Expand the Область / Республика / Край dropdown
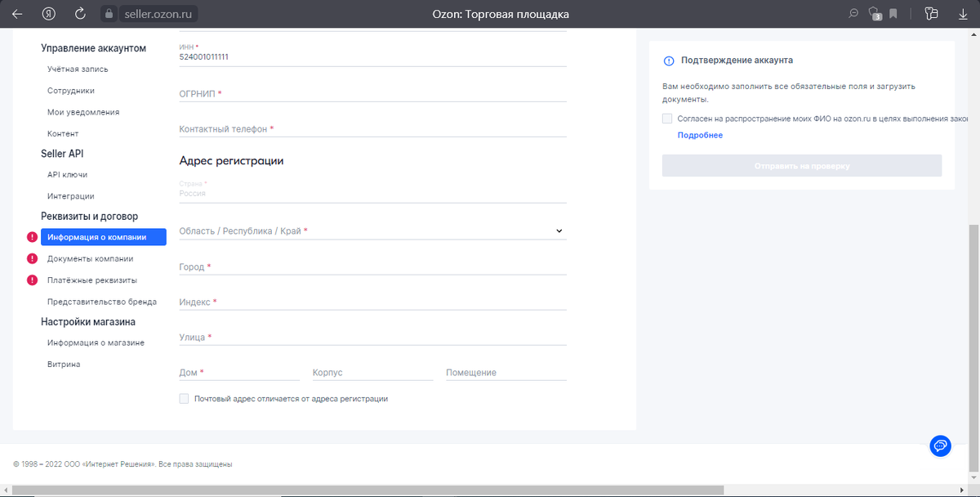This screenshot has height=497, width=980. click(x=372, y=231)
